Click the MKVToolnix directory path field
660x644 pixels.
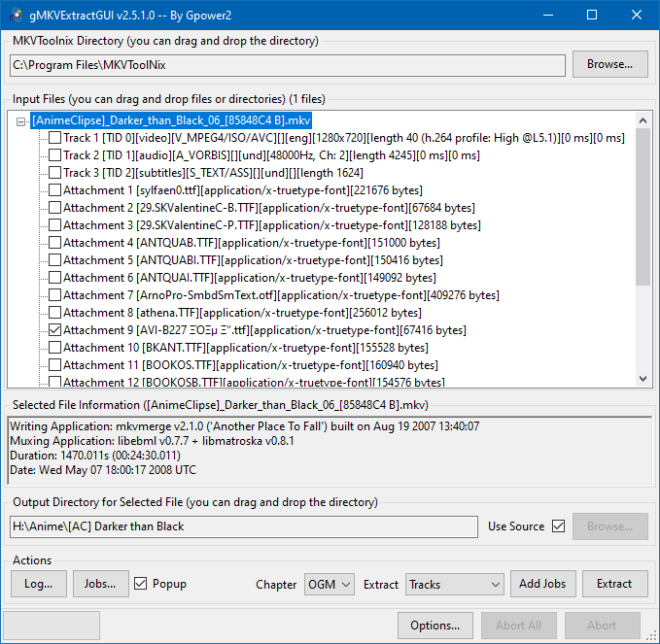click(288, 65)
